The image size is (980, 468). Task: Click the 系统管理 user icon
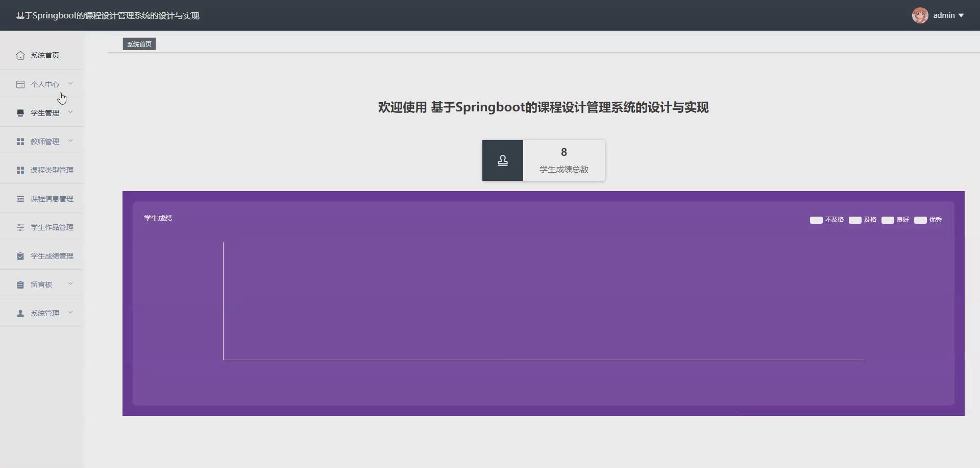[20, 313]
